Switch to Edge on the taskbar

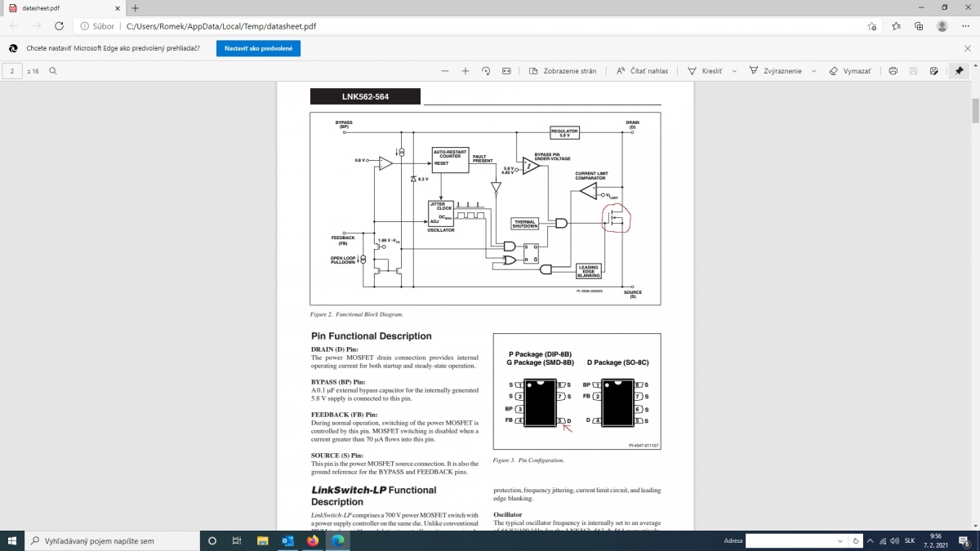337,540
